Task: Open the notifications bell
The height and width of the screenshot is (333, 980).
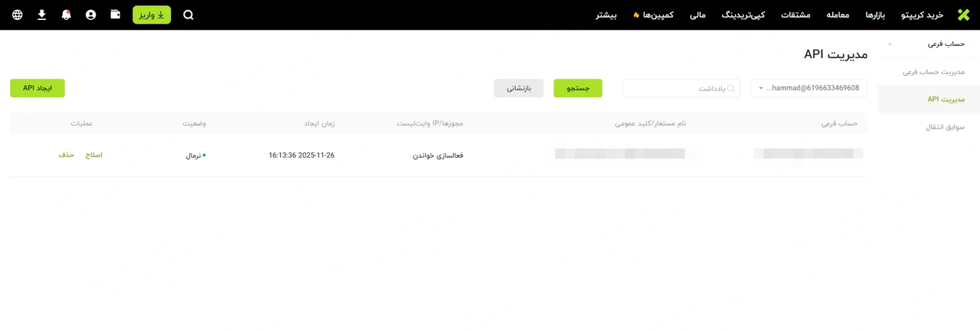Action: point(66,15)
